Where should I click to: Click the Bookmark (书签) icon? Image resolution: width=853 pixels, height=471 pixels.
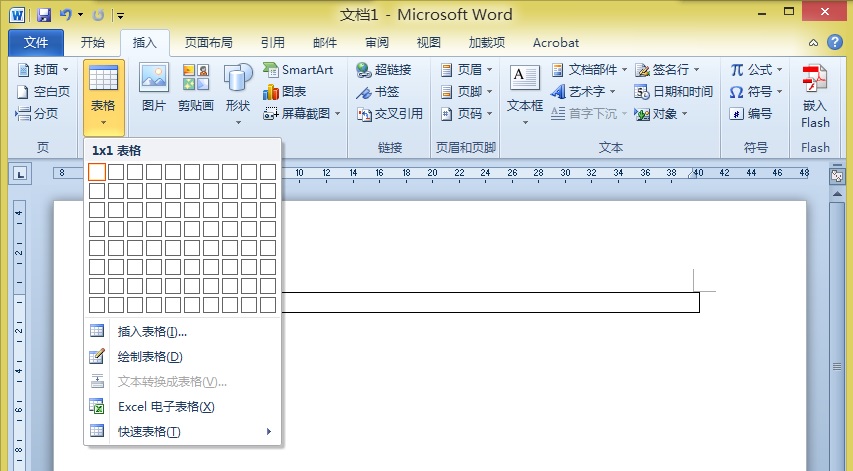tap(378, 92)
